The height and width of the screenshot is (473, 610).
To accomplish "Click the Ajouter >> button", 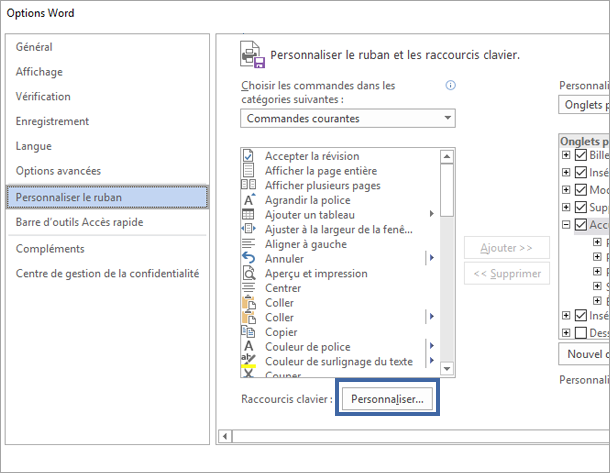I will [x=507, y=248].
